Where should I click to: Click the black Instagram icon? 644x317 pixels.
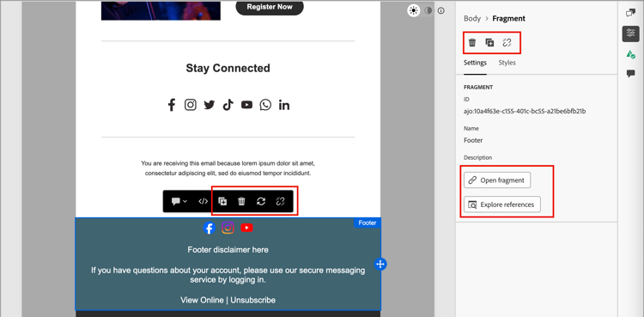point(190,105)
